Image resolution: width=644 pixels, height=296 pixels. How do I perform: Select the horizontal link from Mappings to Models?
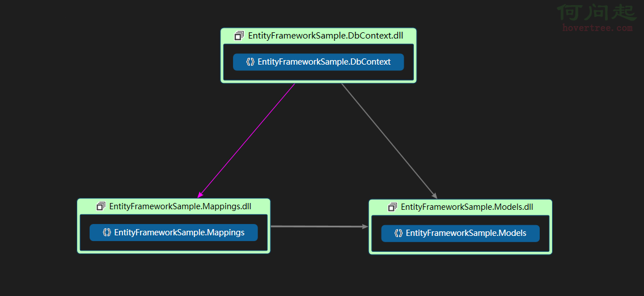(x=320, y=226)
